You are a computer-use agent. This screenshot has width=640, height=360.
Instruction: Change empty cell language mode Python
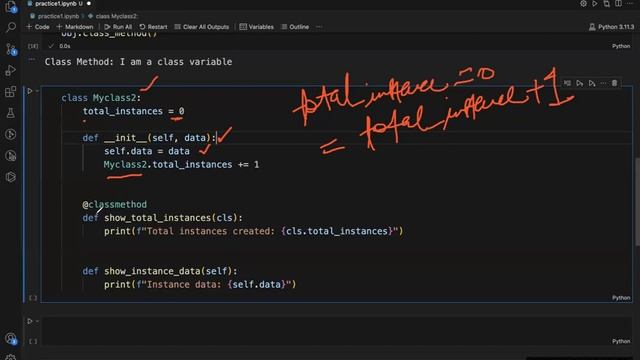621,341
